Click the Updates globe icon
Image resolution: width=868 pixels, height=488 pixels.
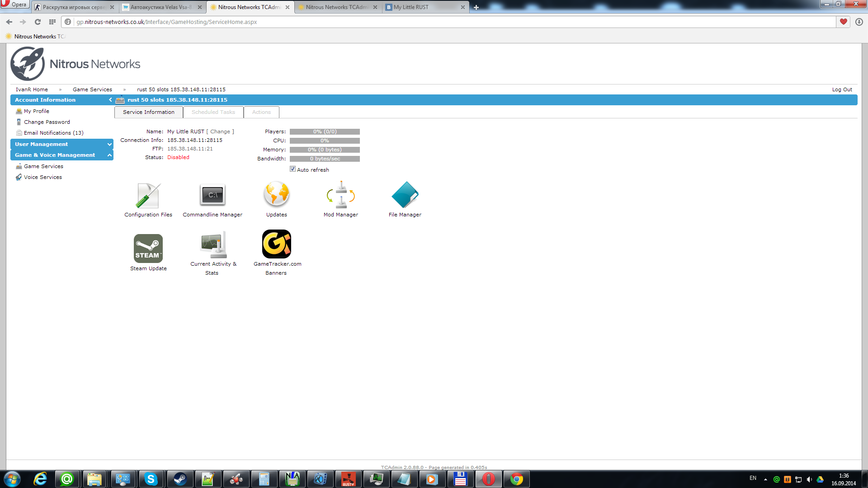pyautogui.click(x=276, y=195)
